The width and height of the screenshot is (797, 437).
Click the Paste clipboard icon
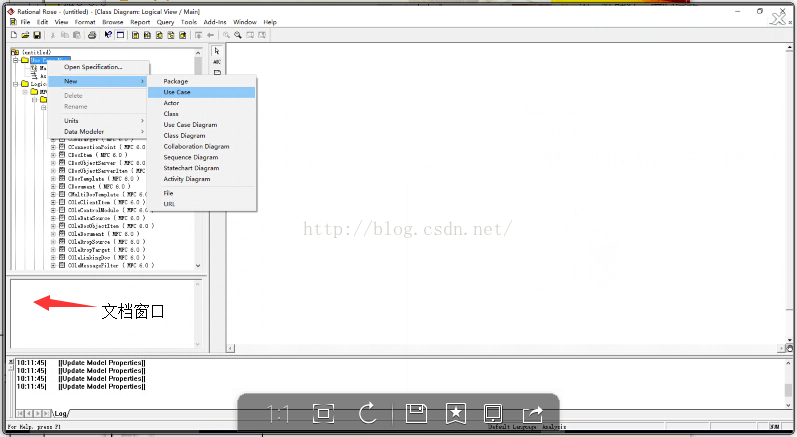coord(76,35)
